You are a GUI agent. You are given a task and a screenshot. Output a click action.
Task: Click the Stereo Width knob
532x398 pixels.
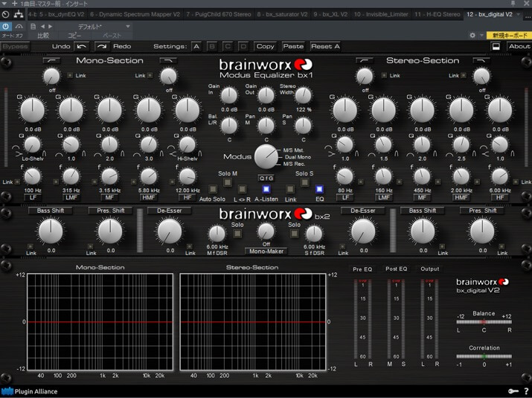click(x=303, y=96)
